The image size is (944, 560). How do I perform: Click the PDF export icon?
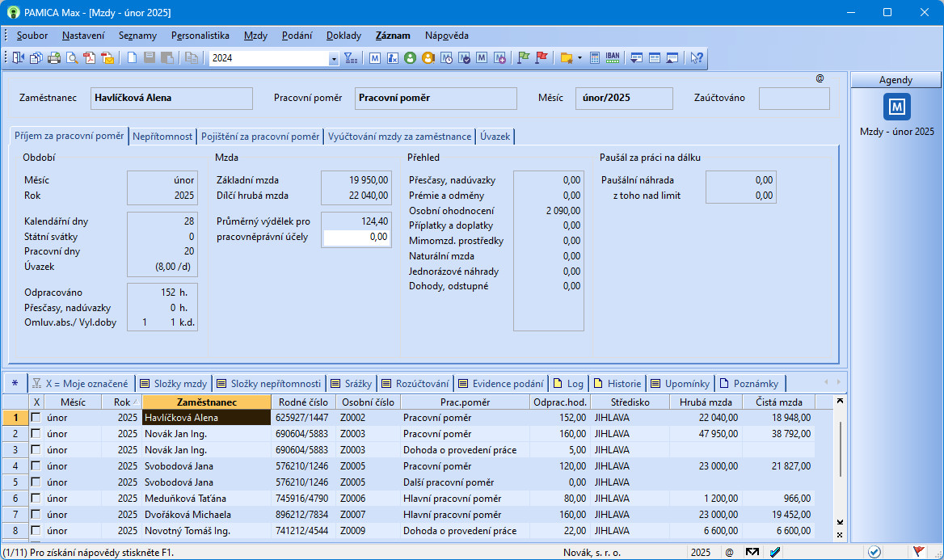[x=90, y=58]
